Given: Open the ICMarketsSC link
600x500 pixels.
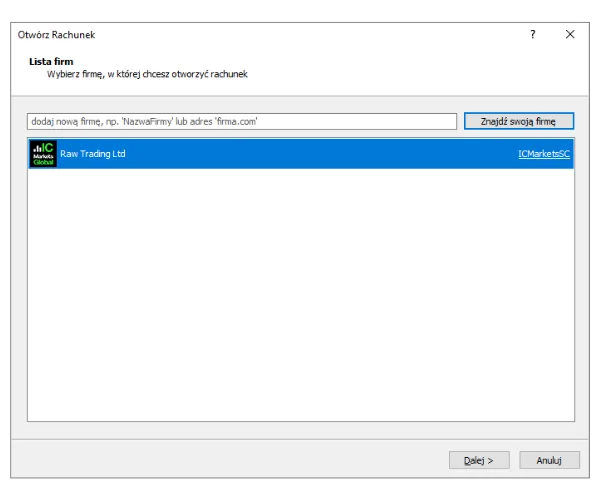Looking at the screenshot, I should pos(543,154).
